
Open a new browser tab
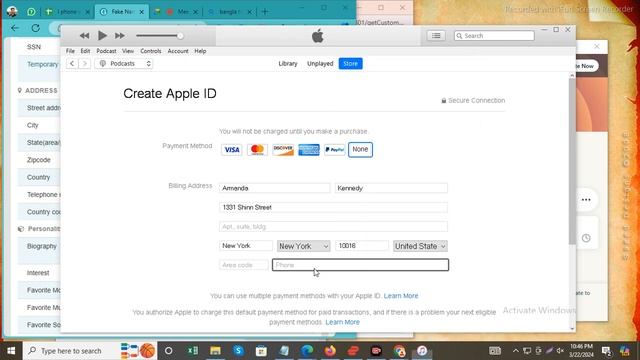[x=265, y=12]
